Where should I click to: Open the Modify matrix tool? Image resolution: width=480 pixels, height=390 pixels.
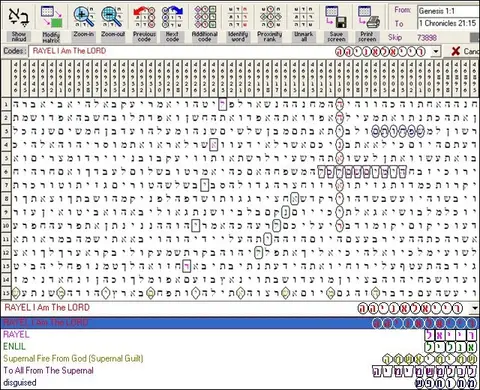(x=51, y=17)
